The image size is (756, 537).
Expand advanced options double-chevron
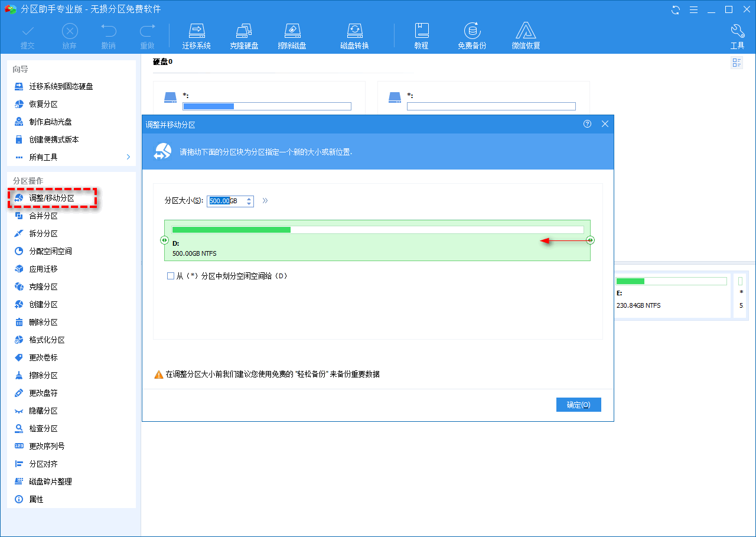(x=265, y=201)
